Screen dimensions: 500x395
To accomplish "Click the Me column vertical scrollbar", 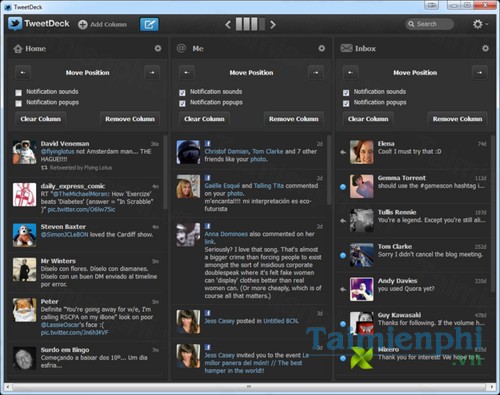I will click(x=329, y=170).
